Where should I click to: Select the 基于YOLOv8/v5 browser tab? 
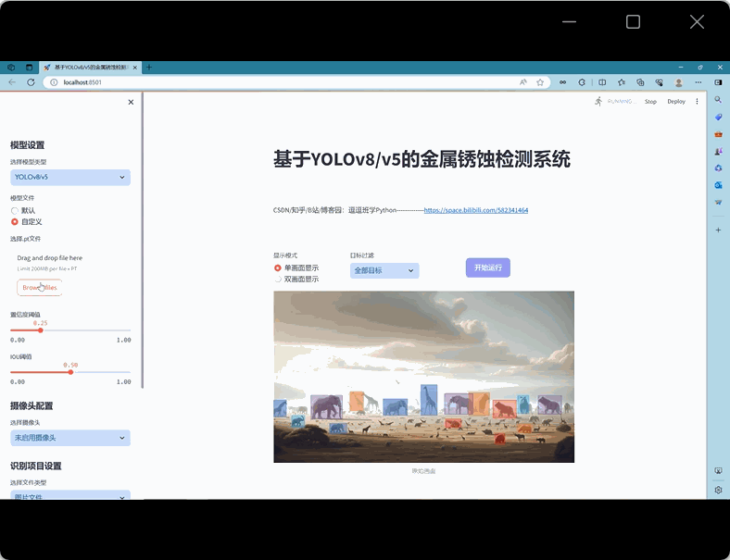click(x=90, y=68)
